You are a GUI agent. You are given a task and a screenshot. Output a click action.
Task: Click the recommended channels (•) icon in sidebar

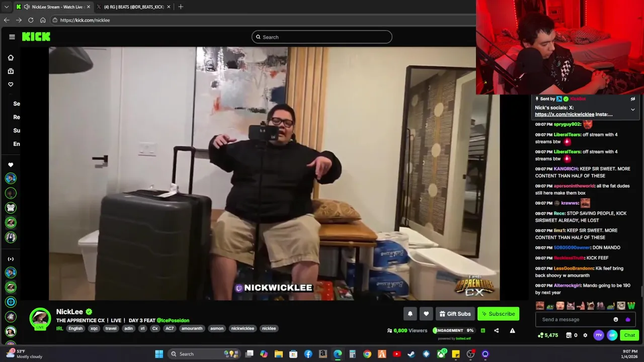click(x=11, y=259)
